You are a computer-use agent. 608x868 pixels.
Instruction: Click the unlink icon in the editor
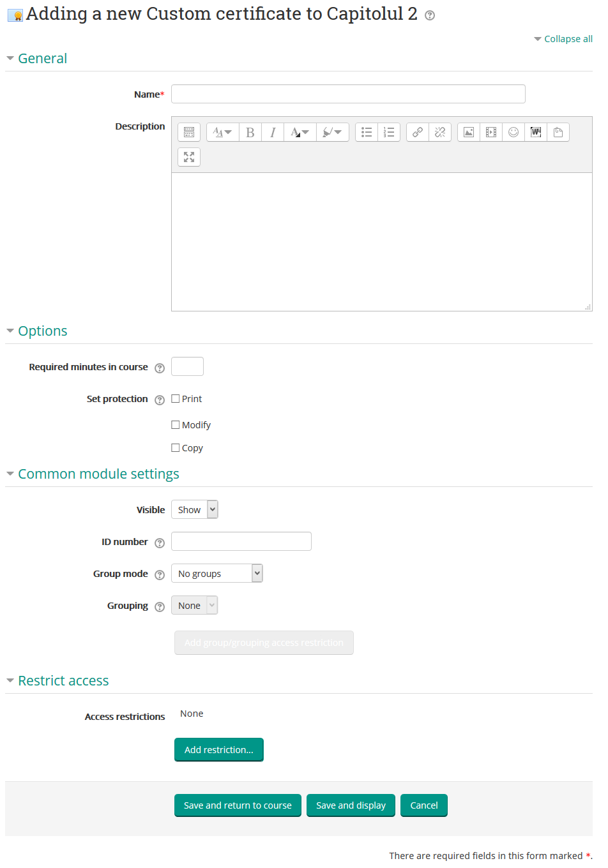[439, 132]
